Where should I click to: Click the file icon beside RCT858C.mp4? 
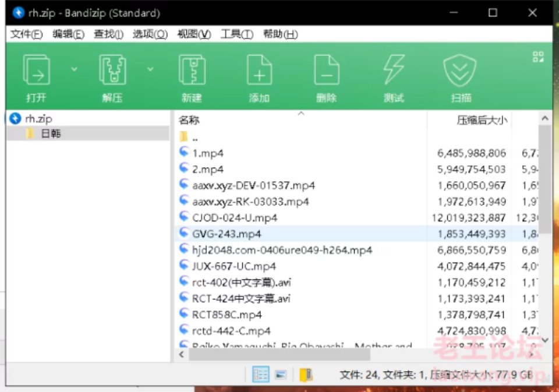pyautogui.click(x=184, y=314)
